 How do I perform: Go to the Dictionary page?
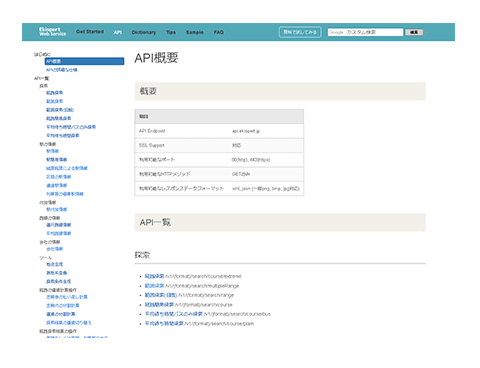[144, 32]
